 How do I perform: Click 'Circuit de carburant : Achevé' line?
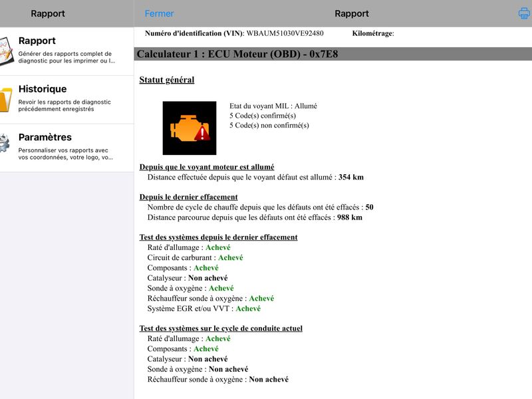[195, 257]
